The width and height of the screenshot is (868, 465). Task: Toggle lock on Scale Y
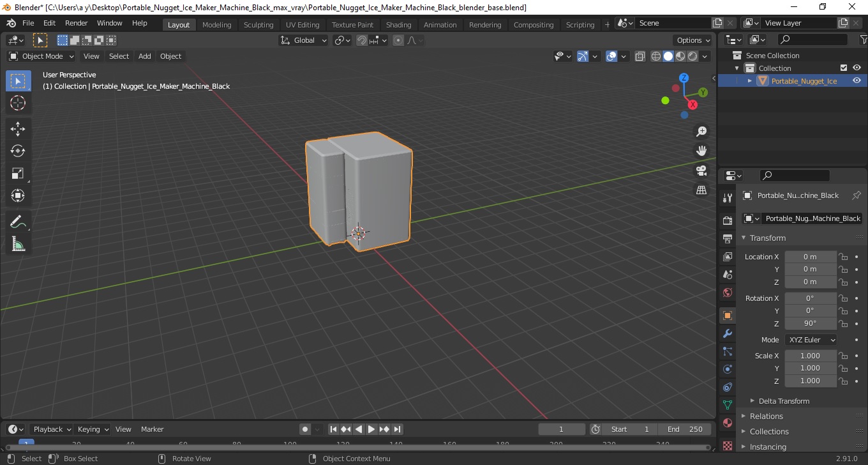pyautogui.click(x=843, y=369)
